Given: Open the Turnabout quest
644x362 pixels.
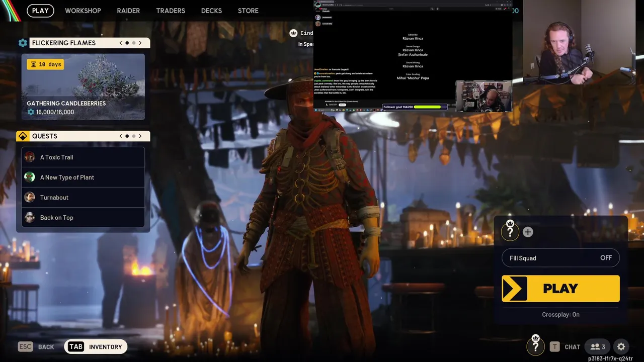Looking at the screenshot, I should [x=83, y=197].
